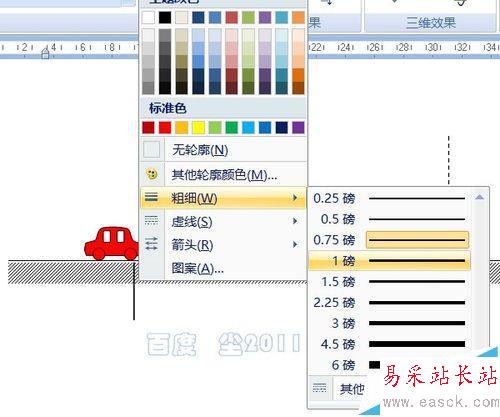
Task: Pick light green standard color
Action: (x=215, y=127)
